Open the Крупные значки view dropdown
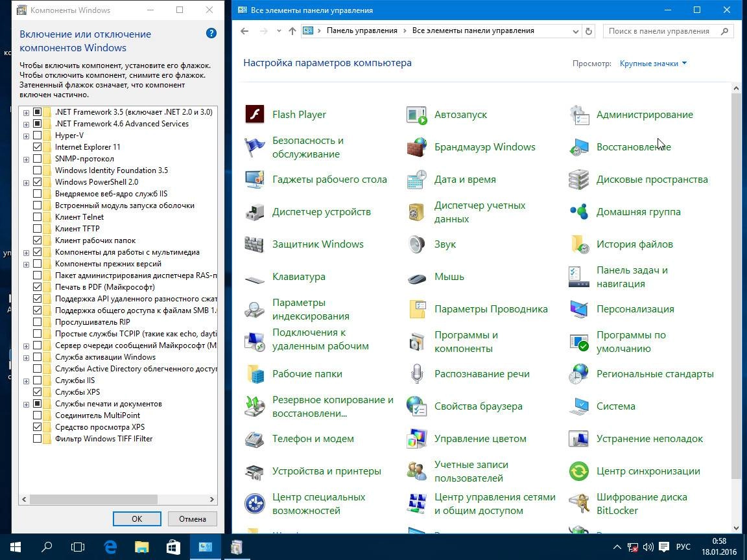Image resolution: width=747 pixels, height=560 pixels. tap(653, 64)
